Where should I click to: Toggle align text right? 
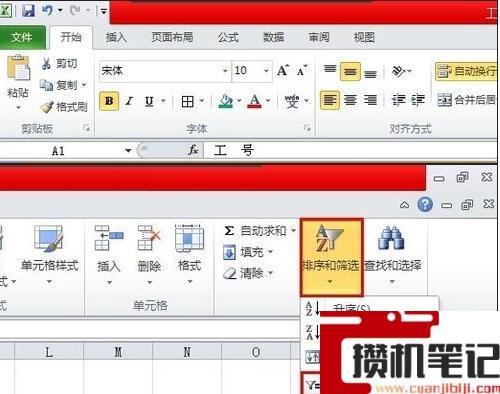(370, 100)
